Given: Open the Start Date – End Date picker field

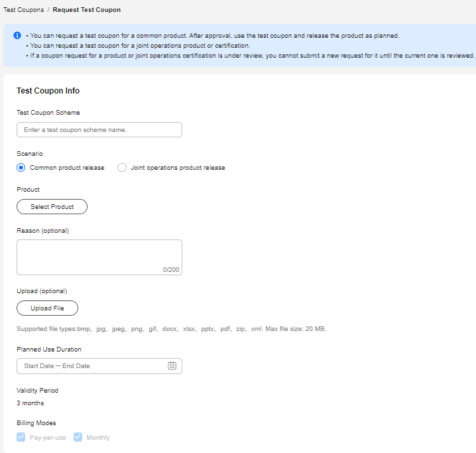Looking at the screenshot, I should click(99, 366).
